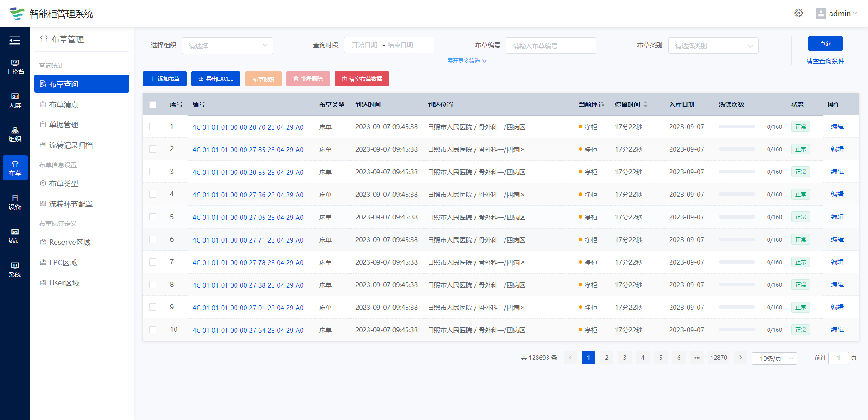This screenshot has width=868, height=420.
Task: Open 流转环节配置 menu item
Action: coord(82,204)
